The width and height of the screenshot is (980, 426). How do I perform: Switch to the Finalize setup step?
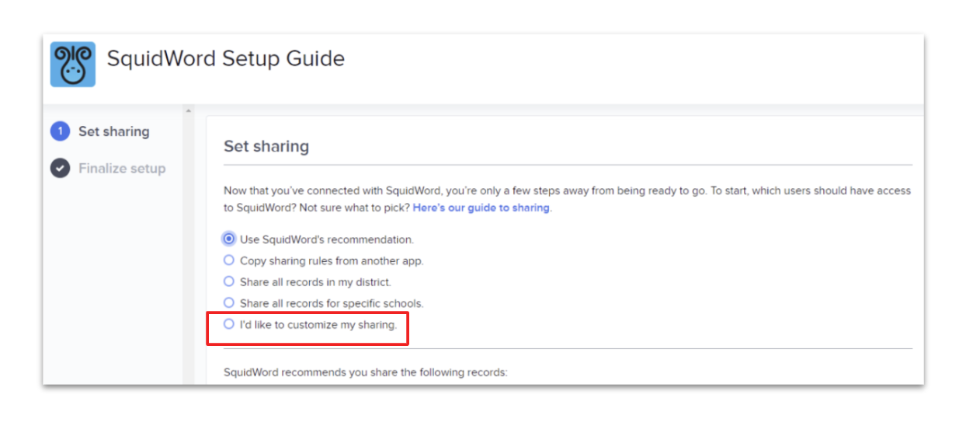pos(122,168)
